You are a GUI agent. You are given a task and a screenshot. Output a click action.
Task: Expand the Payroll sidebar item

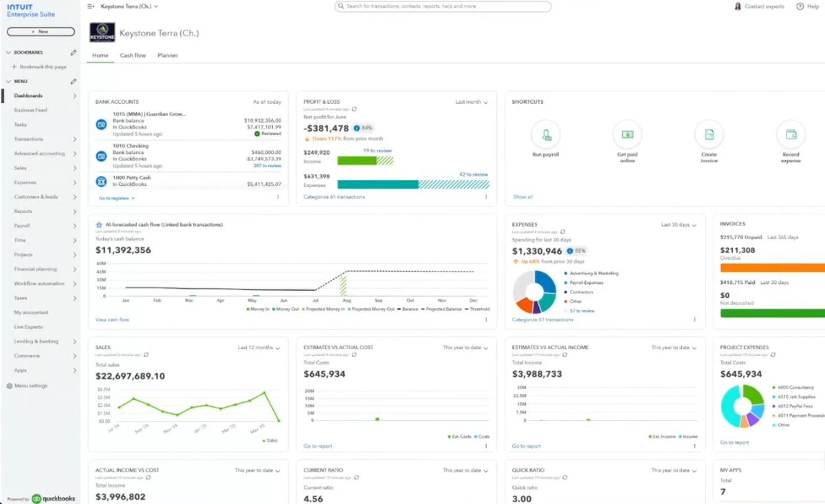point(74,226)
